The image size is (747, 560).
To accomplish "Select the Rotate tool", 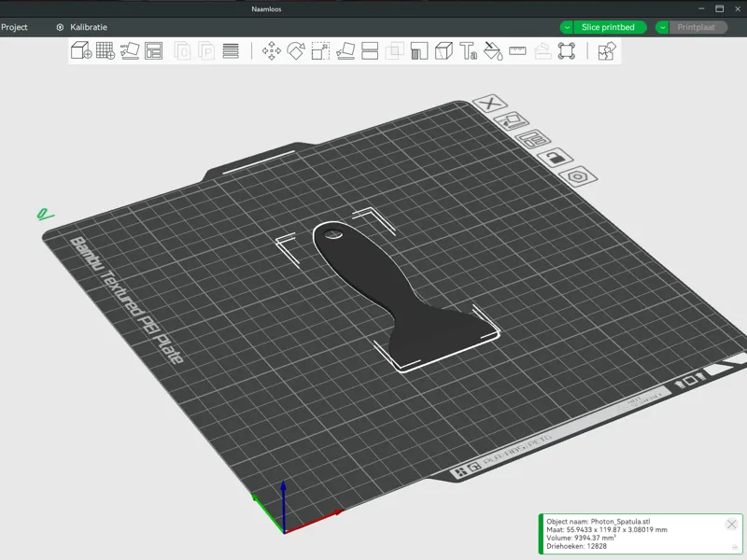I will (x=296, y=51).
